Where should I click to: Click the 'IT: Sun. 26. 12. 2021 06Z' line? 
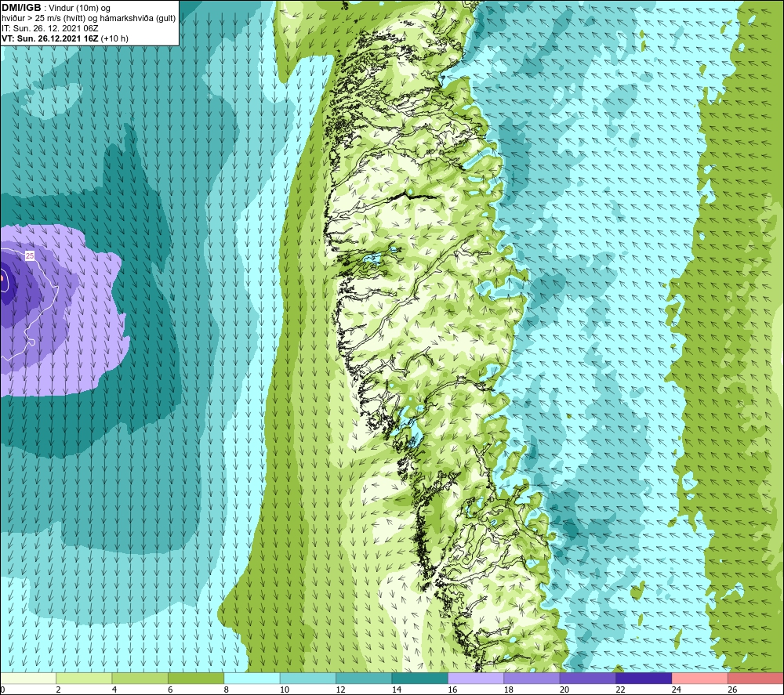pyautogui.click(x=50, y=28)
